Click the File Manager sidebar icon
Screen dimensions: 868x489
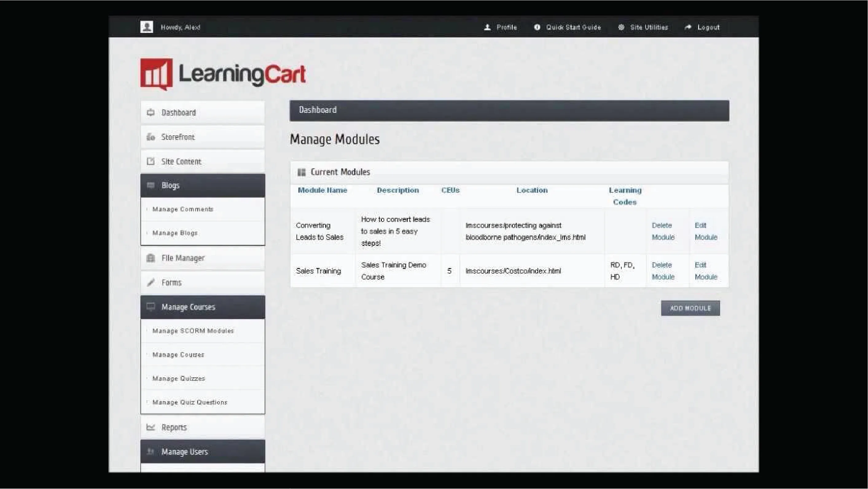[x=151, y=258]
